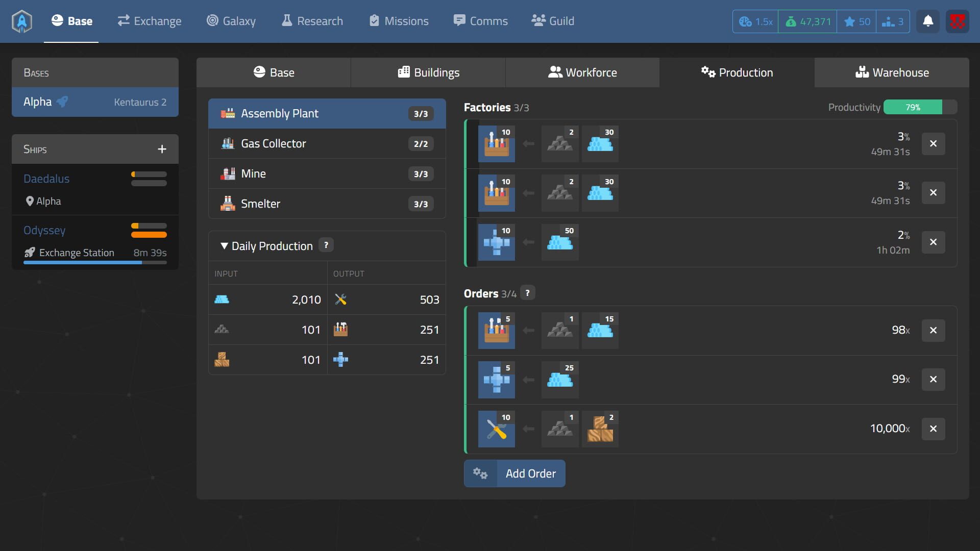980x551 pixels.
Task: Click the notifications bell icon
Action: tap(927, 21)
